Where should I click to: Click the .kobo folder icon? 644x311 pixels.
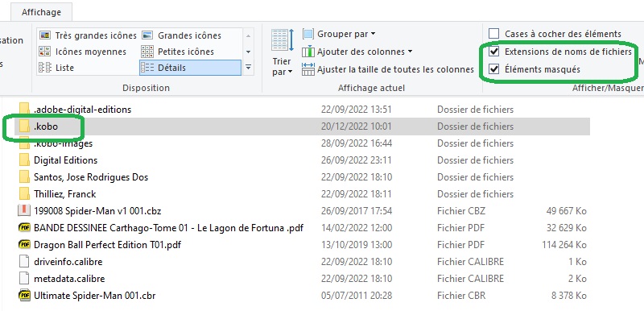coord(24,126)
